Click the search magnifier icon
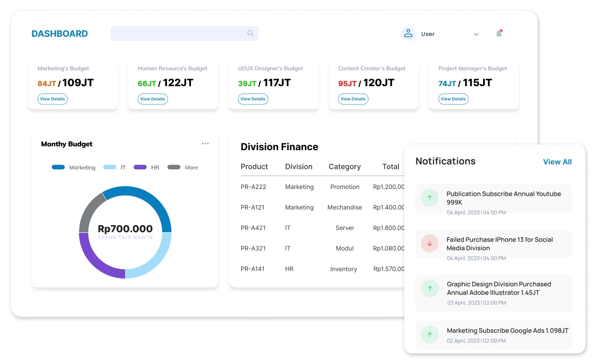This screenshot has width=596, height=364. click(x=250, y=34)
